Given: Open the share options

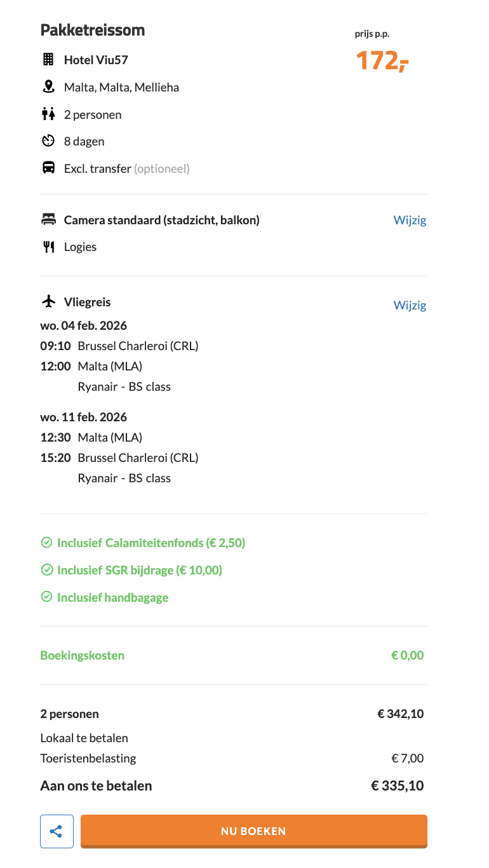Looking at the screenshot, I should pyautogui.click(x=57, y=831).
